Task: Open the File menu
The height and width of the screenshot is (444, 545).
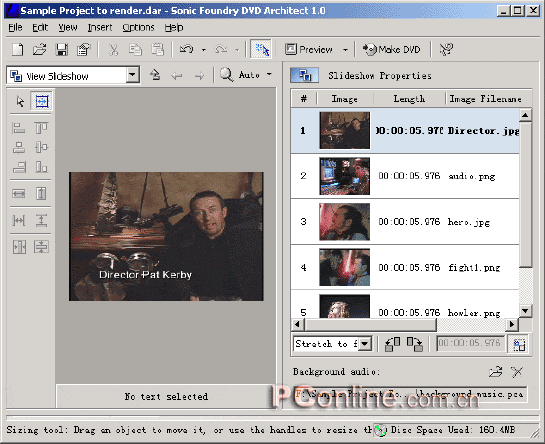Action: point(15,27)
